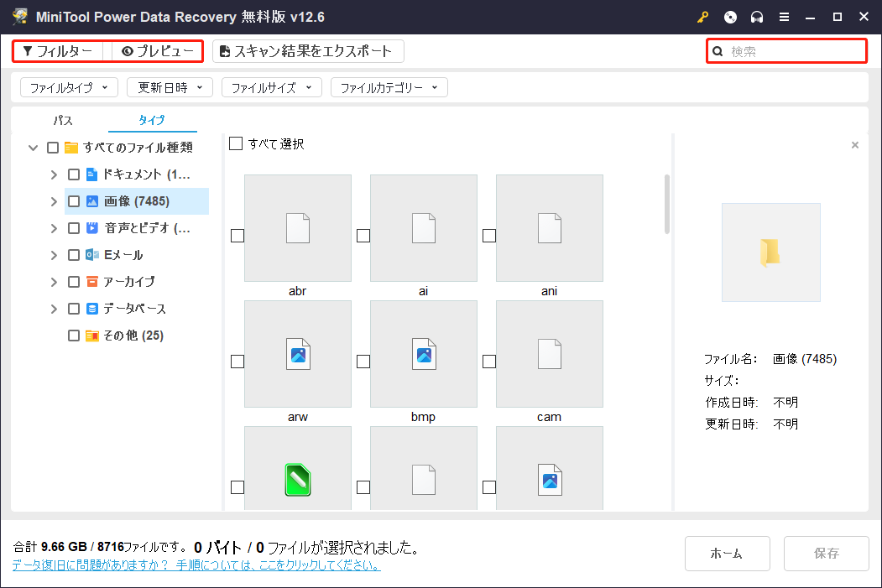
Task: Expand the ドキュメント tree item
Action: click(x=54, y=174)
